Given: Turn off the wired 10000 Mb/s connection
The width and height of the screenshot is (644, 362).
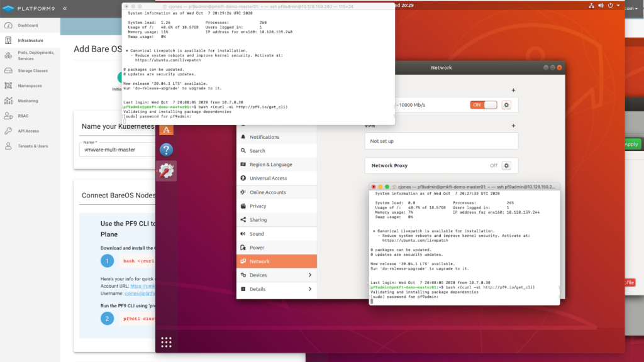Looking at the screenshot, I should [x=483, y=105].
